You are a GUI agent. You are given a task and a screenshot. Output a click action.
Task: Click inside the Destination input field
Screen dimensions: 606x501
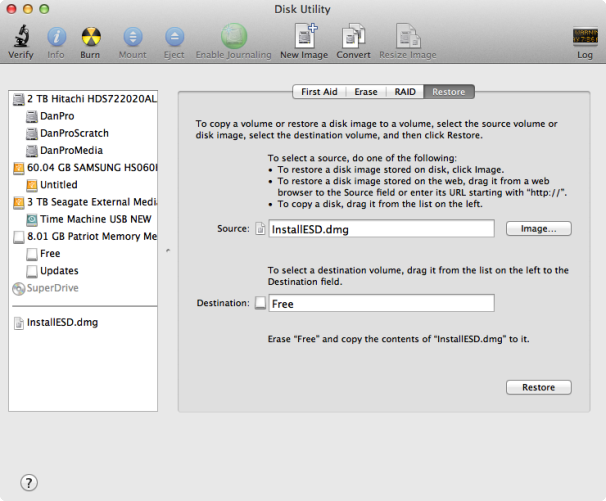click(x=381, y=303)
